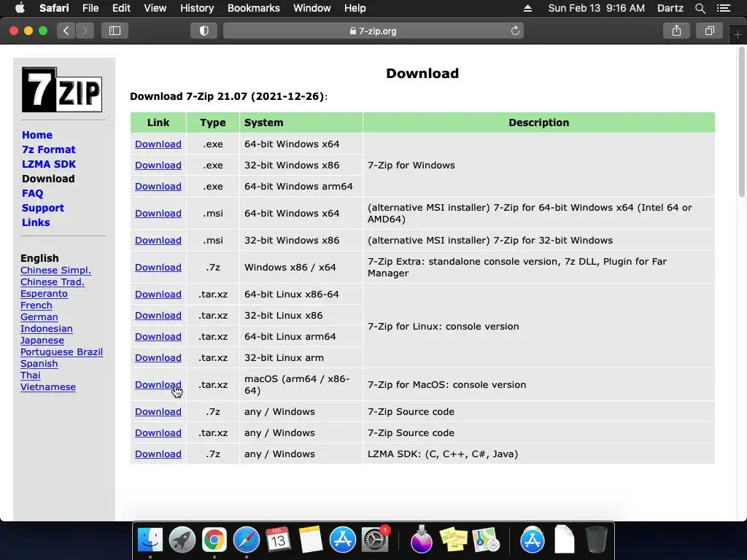Go to the Home page link
Screen dimensions: 747x560
(x=37, y=135)
